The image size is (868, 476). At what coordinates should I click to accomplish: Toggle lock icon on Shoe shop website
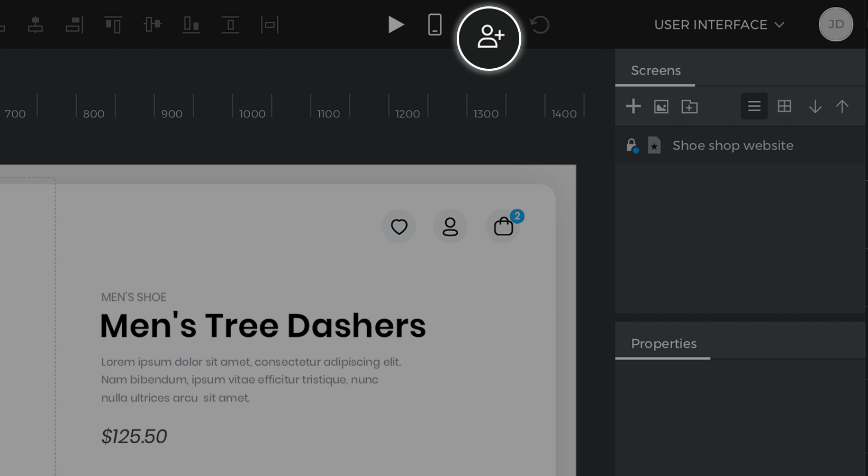point(632,145)
